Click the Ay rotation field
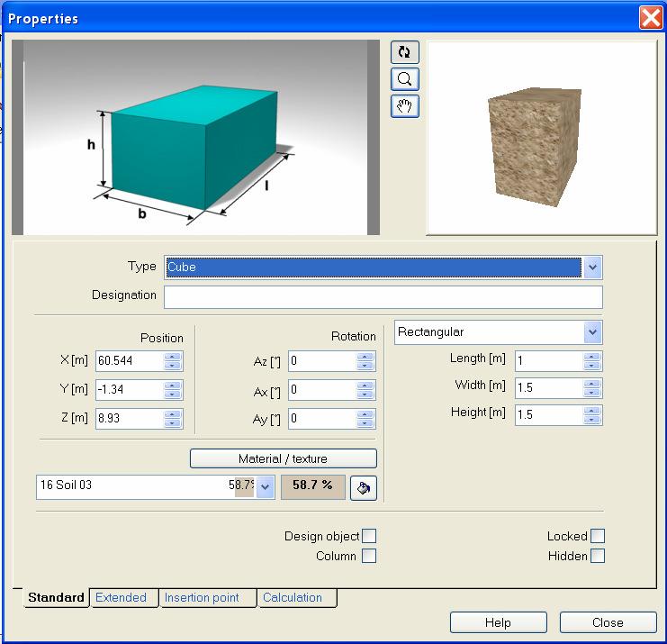This screenshot has height=644, width=667. tap(322, 419)
